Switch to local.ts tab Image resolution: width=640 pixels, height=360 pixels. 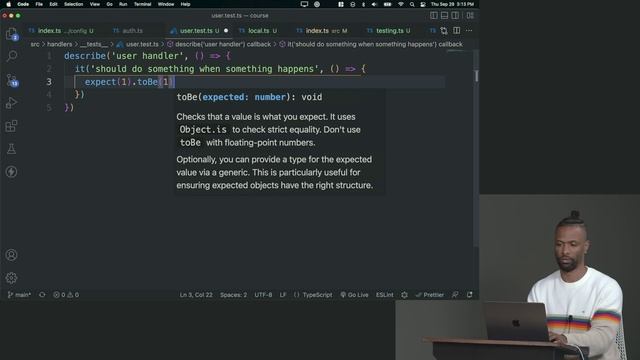[x=258, y=31]
